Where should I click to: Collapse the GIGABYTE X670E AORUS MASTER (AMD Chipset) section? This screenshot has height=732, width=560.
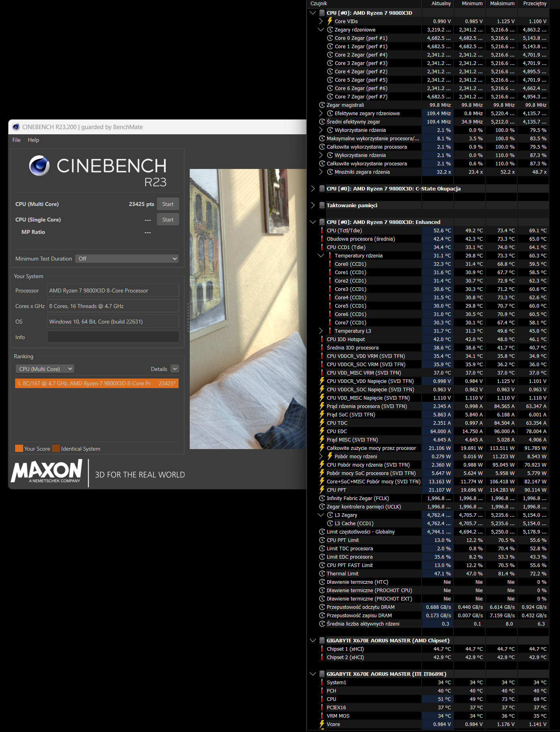click(x=313, y=640)
